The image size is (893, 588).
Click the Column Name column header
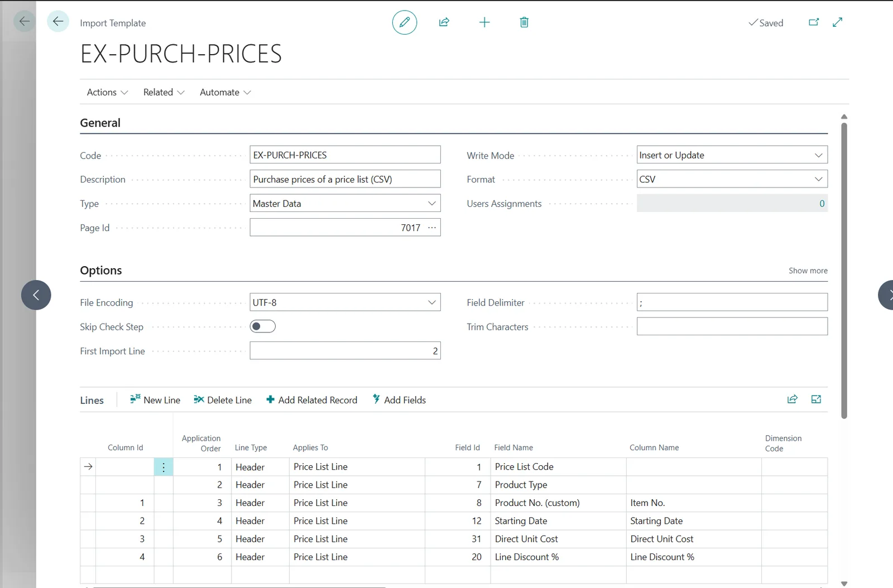click(654, 447)
